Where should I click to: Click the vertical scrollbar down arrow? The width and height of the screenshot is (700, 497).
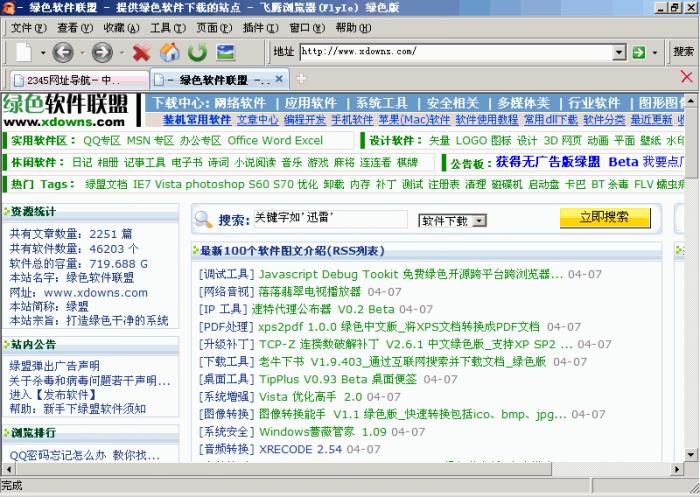click(x=691, y=455)
